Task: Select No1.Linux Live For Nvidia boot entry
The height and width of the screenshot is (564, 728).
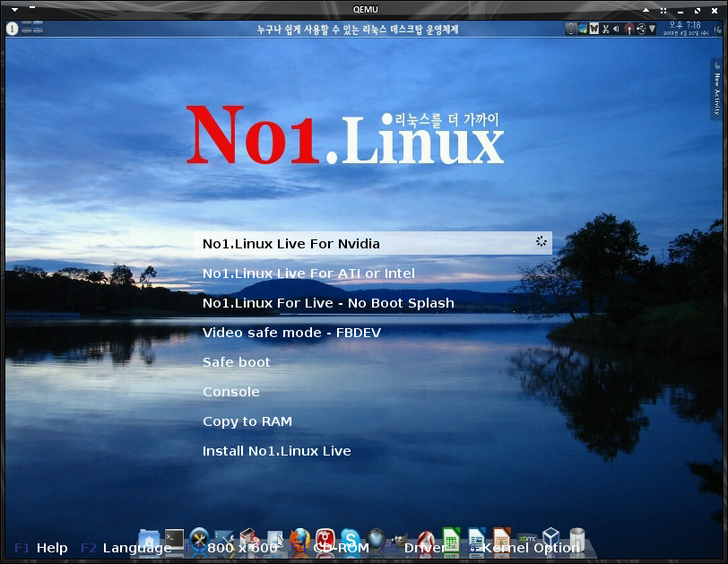Action: pos(373,243)
